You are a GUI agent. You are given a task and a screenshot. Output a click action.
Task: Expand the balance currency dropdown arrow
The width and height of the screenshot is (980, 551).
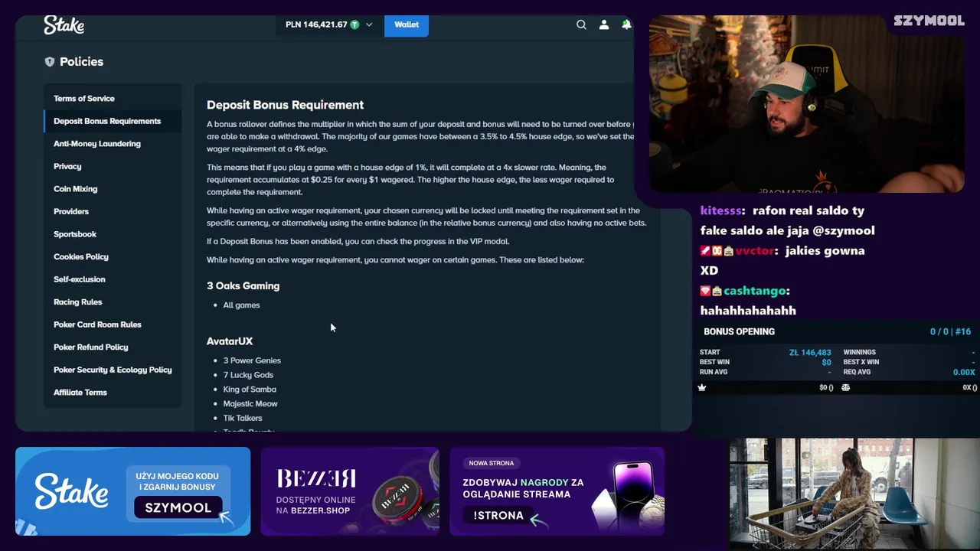point(369,24)
